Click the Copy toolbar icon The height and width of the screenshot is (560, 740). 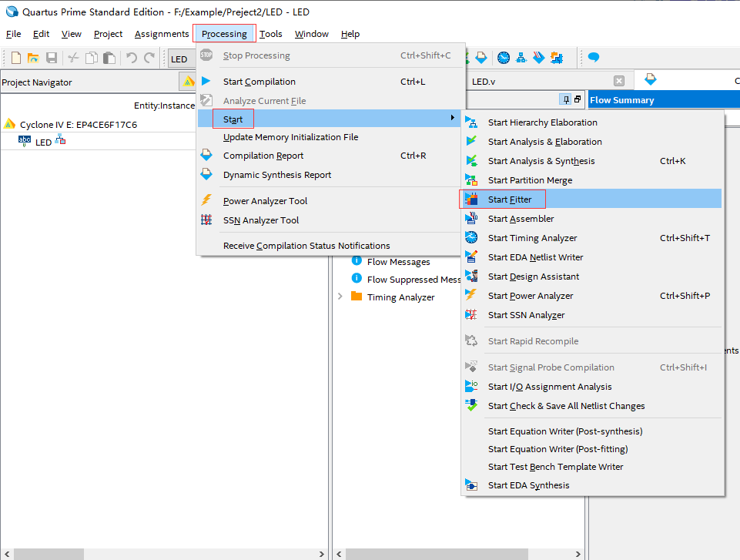tap(91, 58)
